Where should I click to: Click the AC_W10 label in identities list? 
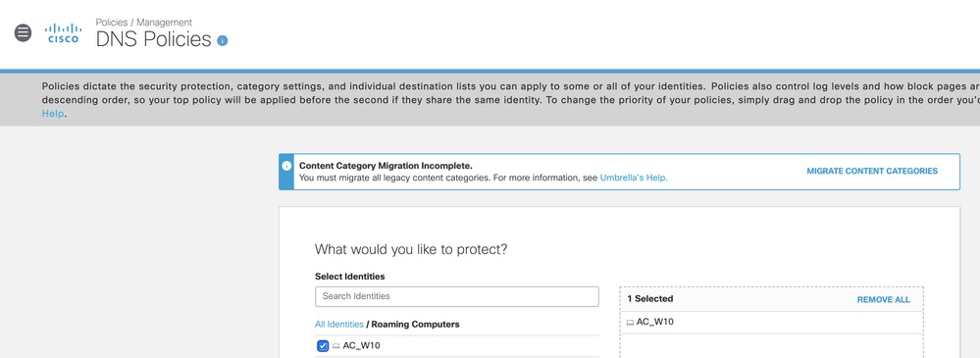tap(361, 345)
